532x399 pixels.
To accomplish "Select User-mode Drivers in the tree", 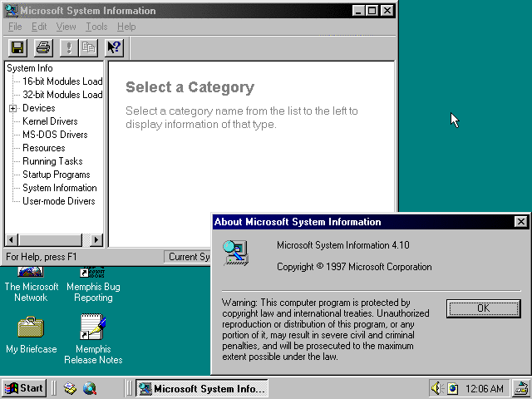I will tap(59, 201).
